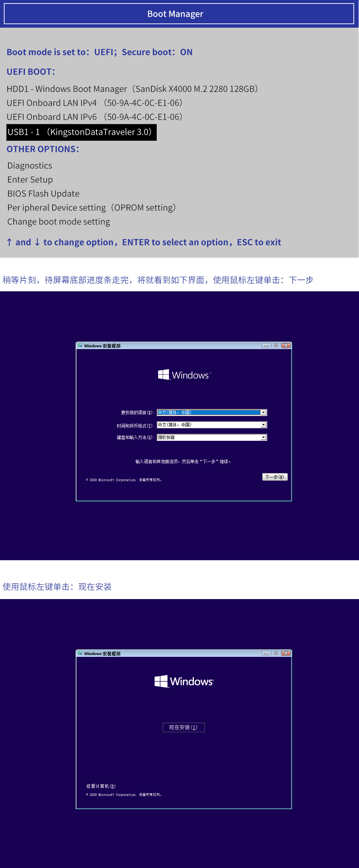Click the title text of language selection window
This screenshot has height=868, width=359.
102,346
